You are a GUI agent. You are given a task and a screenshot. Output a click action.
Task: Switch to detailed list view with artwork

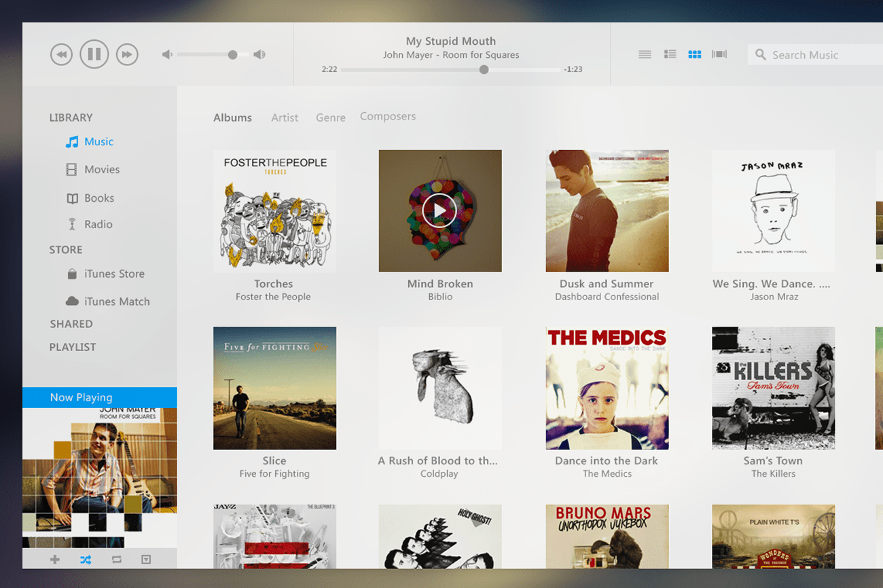click(670, 54)
